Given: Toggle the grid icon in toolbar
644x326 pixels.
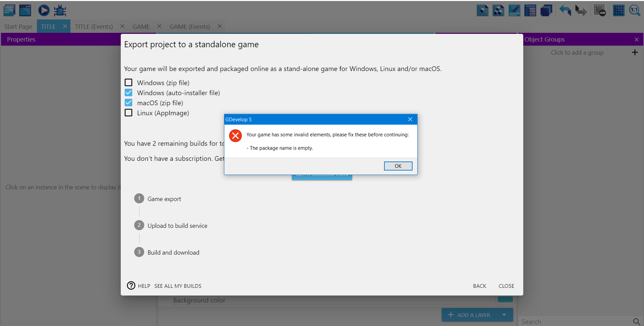Looking at the screenshot, I should [619, 11].
